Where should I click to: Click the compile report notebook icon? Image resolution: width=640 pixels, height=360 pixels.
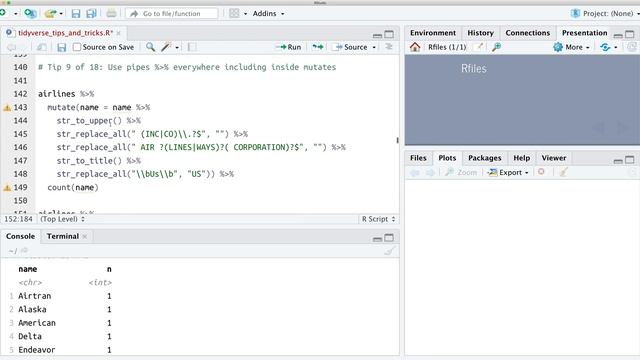pyautogui.click(x=191, y=47)
